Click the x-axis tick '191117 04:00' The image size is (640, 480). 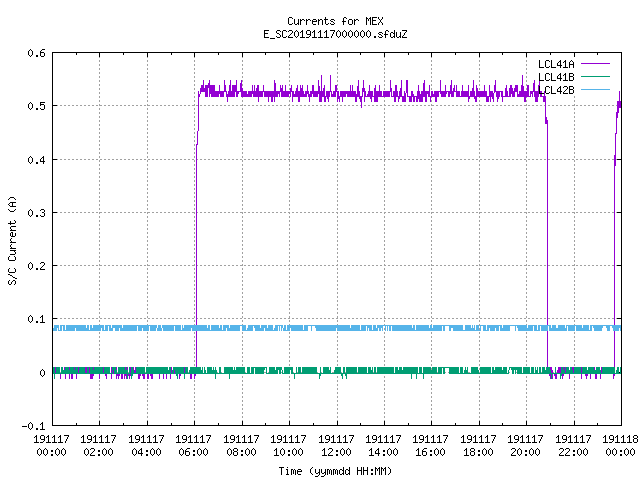tap(146, 446)
